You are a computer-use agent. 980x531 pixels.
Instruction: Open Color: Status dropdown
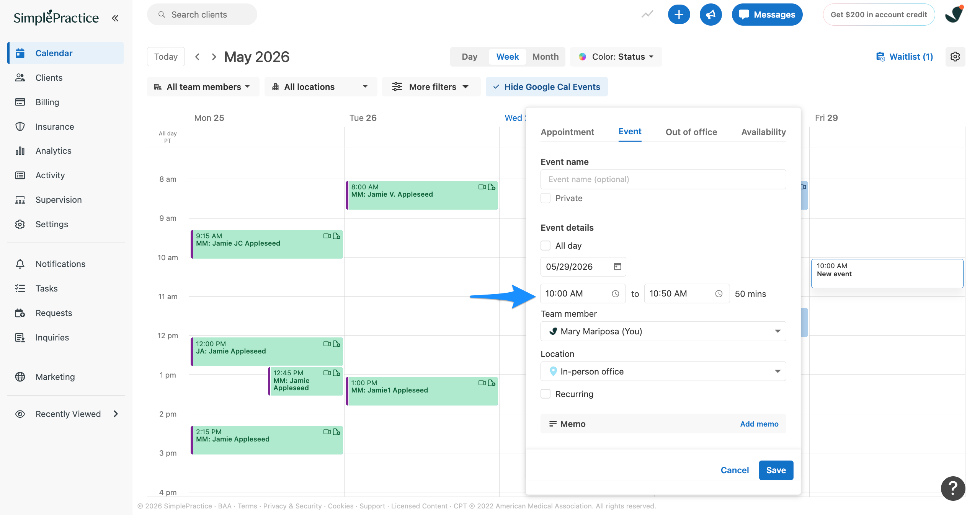(x=616, y=57)
